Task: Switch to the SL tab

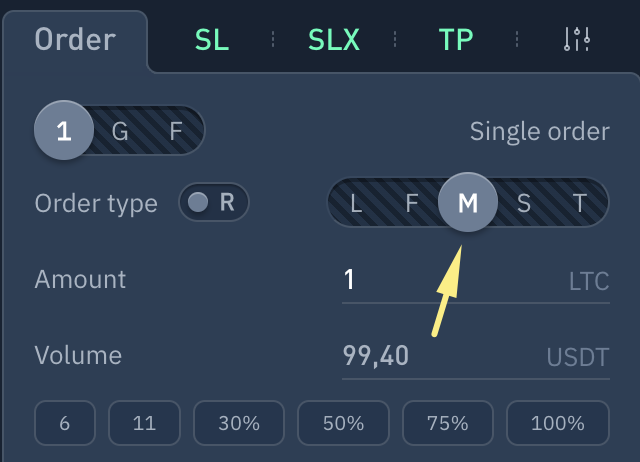Action: [x=212, y=40]
